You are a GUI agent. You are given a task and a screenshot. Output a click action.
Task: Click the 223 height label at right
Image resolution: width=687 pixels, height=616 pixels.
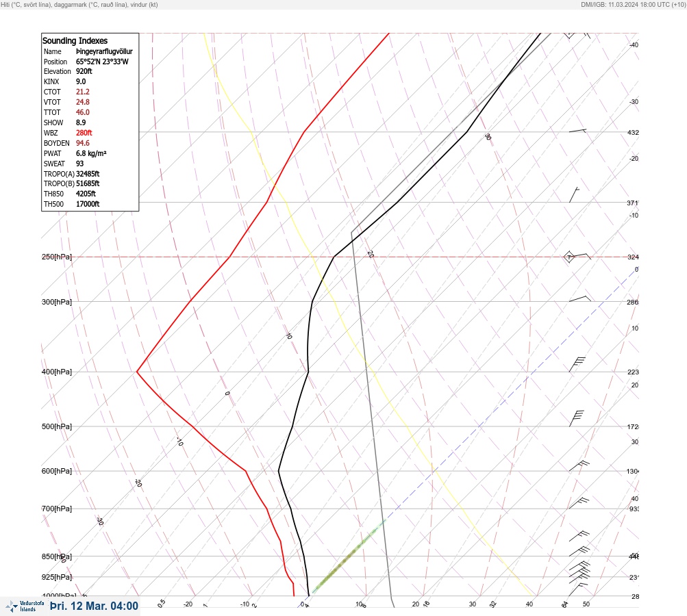(633, 372)
